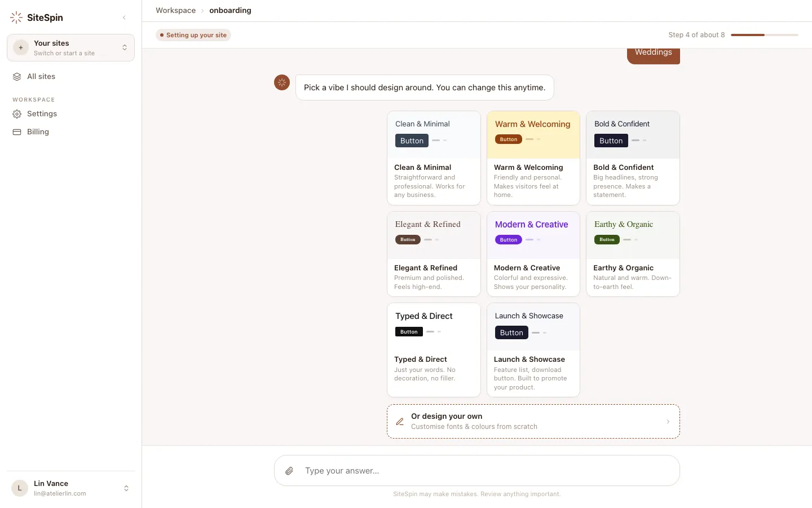The width and height of the screenshot is (812, 508).
Task: Click the pencil icon on design your own
Action: tap(400, 422)
